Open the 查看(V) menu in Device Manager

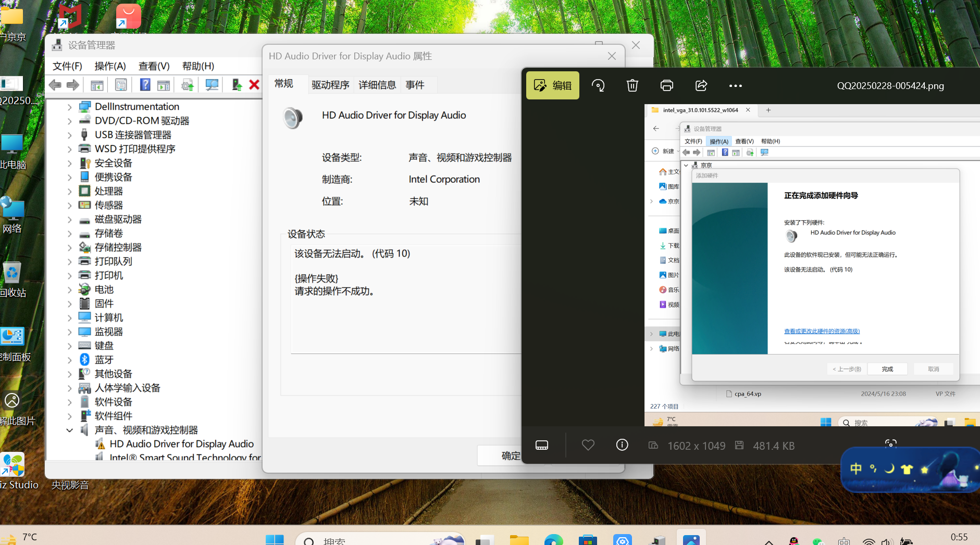[x=154, y=66]
